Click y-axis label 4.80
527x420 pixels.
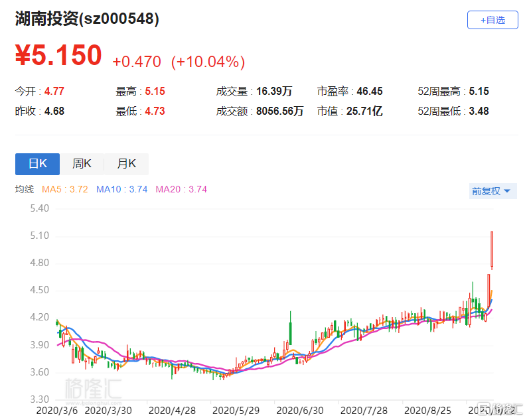click(x=40, y=263)
